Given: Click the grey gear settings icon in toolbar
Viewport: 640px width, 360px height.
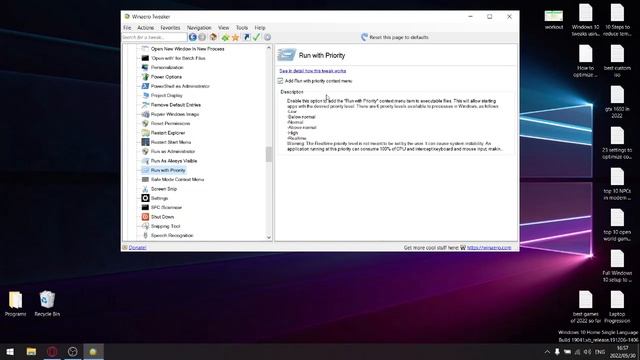Looking at the screenshot, I should [x=267, y=37].
